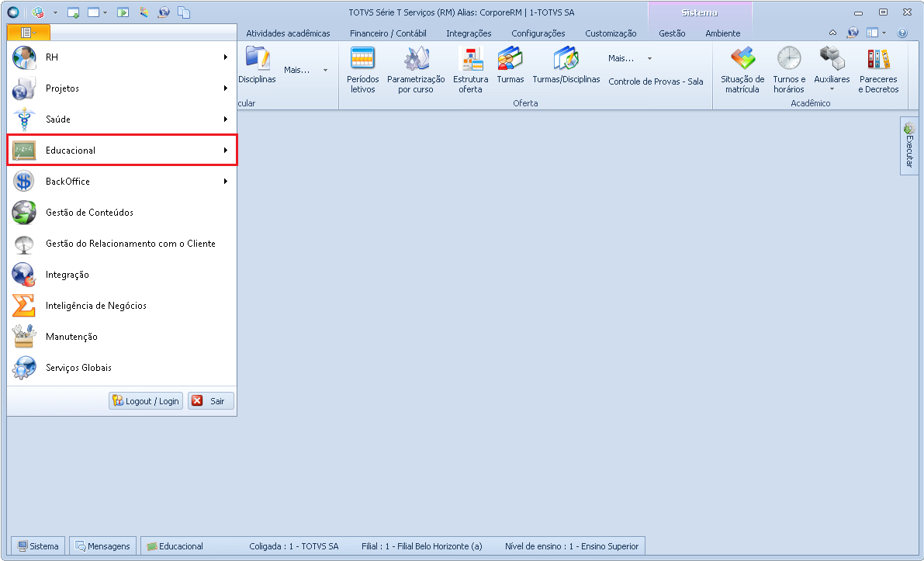Open the Ambiente tab
The height and width of the screenshot is (561, 924).
[x=722, y=33]
